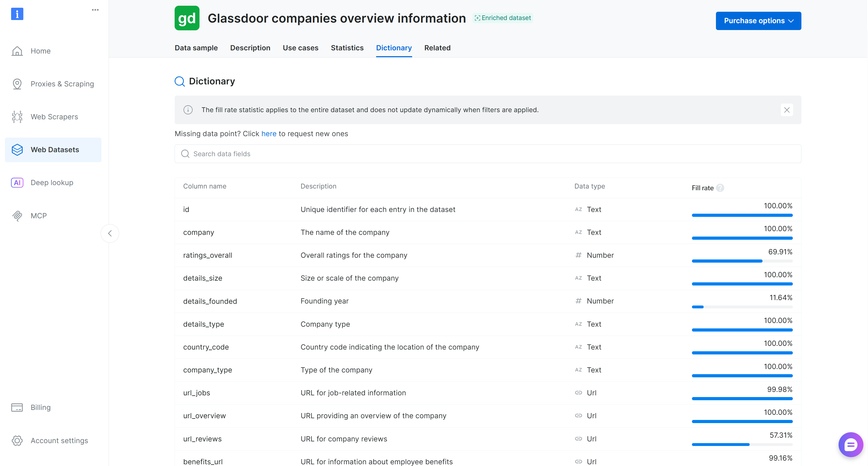The width and height of the screenshot is (868, 466).
Task: Click the '57.31%' fill rate value
Action: click(x=781, y=435)
